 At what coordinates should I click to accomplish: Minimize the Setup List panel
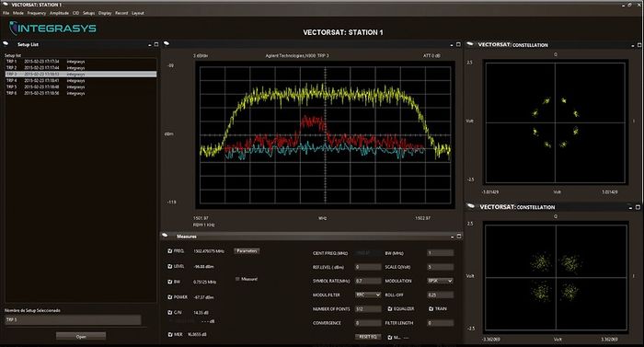pos(149,45)
